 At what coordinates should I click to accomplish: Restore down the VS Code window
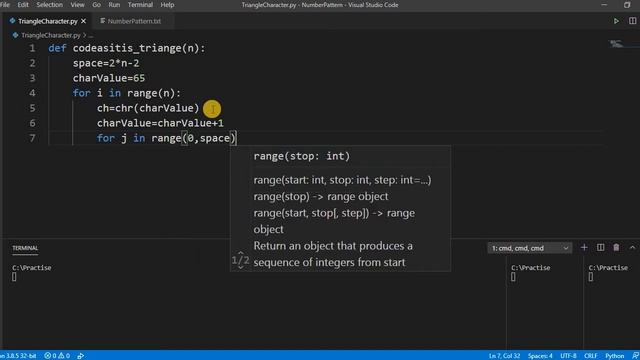click(x=627, y=5)
